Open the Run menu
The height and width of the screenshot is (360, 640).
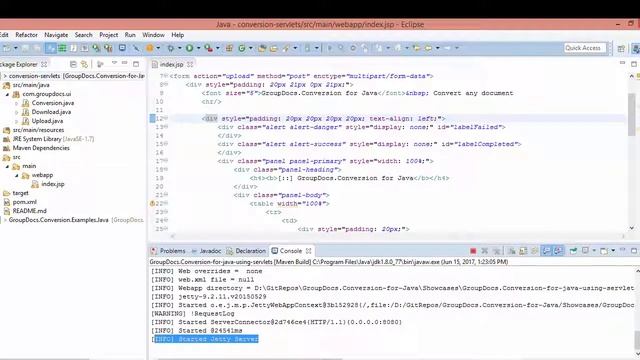click(x=130, y=35)
